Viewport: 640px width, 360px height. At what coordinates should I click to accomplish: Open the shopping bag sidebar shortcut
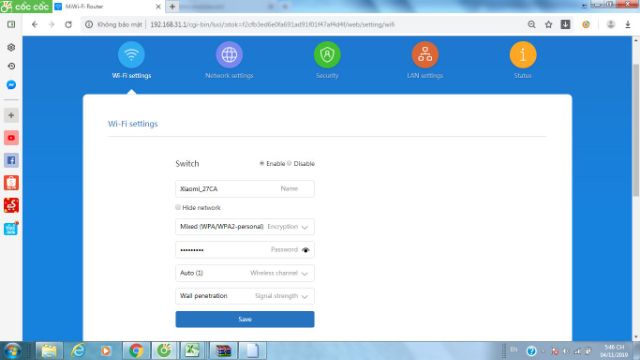point(11,183)
